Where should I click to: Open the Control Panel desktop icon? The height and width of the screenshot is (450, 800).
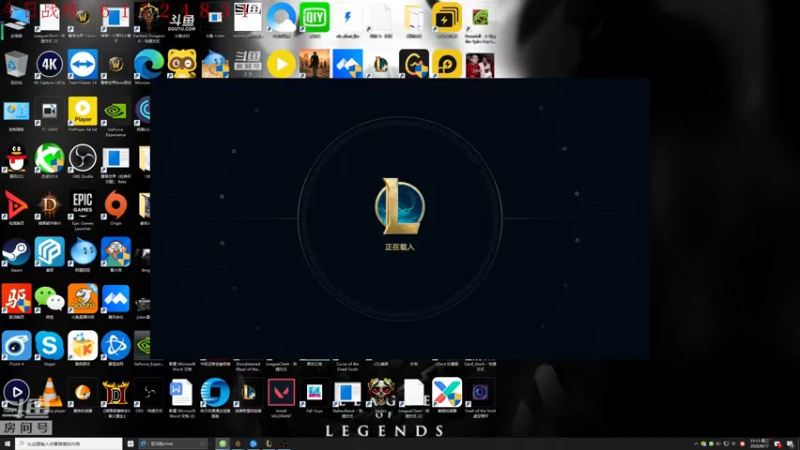[16, 113]
